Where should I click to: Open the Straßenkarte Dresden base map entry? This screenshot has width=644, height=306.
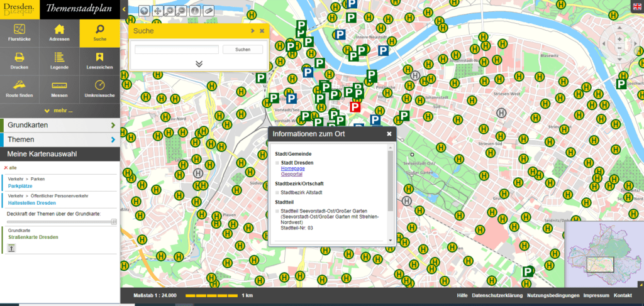[33, 237]
